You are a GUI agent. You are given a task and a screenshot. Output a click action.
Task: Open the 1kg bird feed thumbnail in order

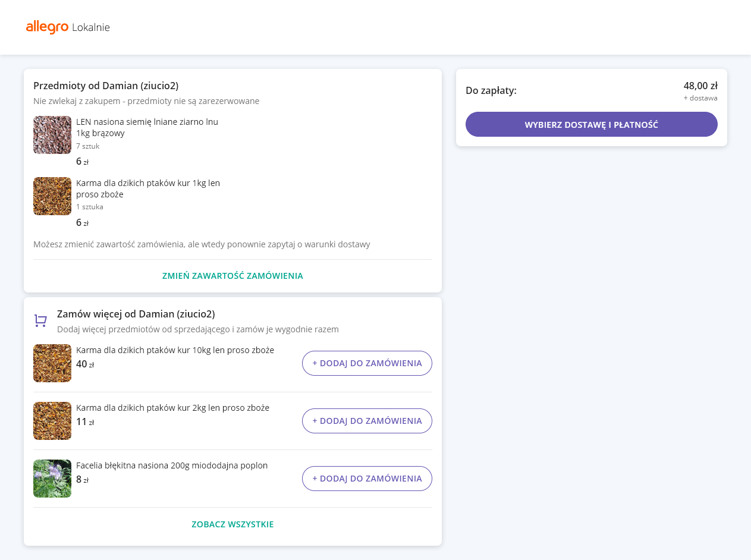coord(52,196)
